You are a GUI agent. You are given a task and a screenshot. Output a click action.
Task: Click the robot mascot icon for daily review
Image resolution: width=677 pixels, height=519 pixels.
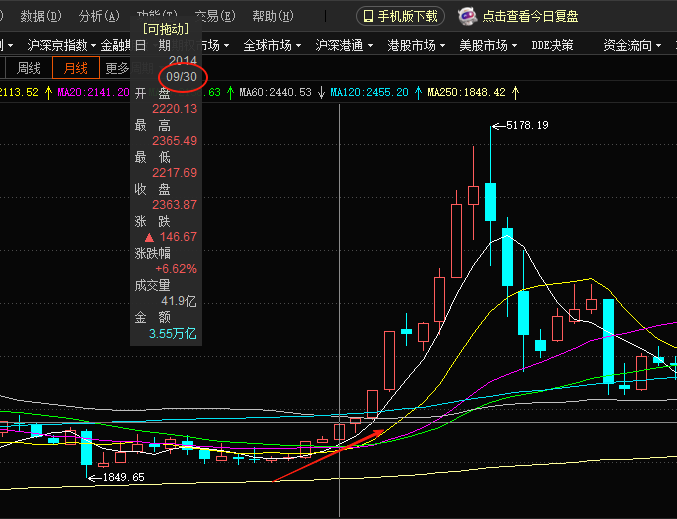pyautogui.click(x=467, y=16)
